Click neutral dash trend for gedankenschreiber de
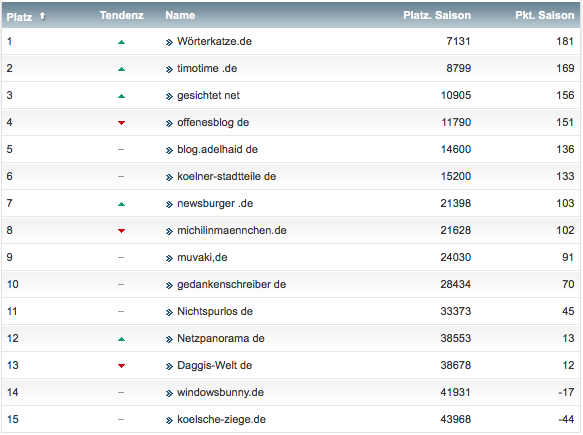 pyautogui.click(x=121, y=284)
